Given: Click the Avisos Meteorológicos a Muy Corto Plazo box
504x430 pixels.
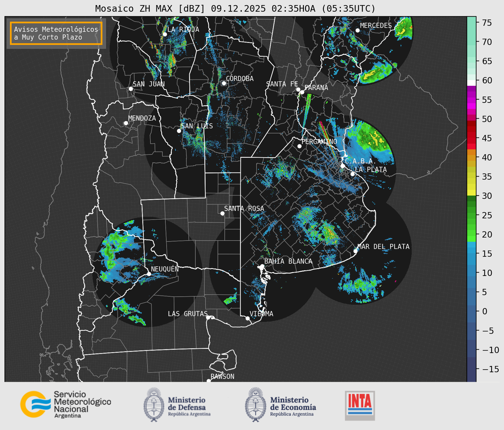Looking at the screenshot, I should [x=56, y=33].
